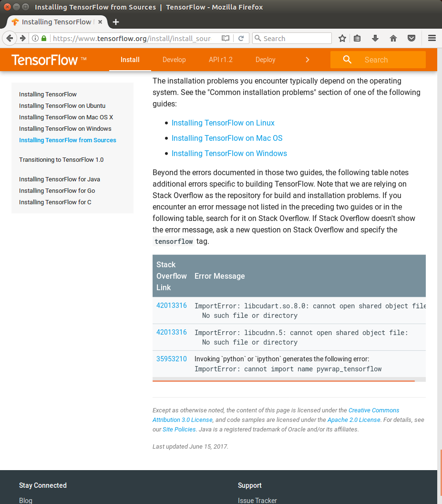Open site information icon in address bar

coord(35,38)
